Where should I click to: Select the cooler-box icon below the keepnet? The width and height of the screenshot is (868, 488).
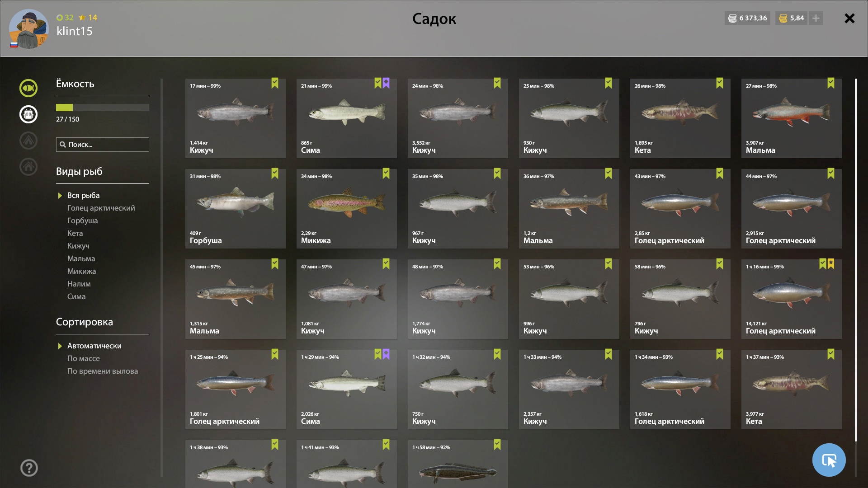pos(28,114)
